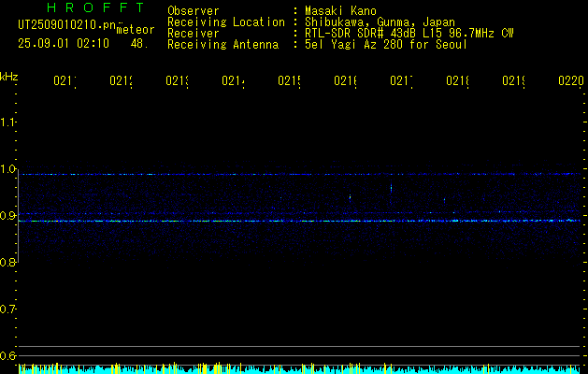Screen dimensions: 588x374
Task: Select the observer name Masaki Kano
Action: pos(340,11)
